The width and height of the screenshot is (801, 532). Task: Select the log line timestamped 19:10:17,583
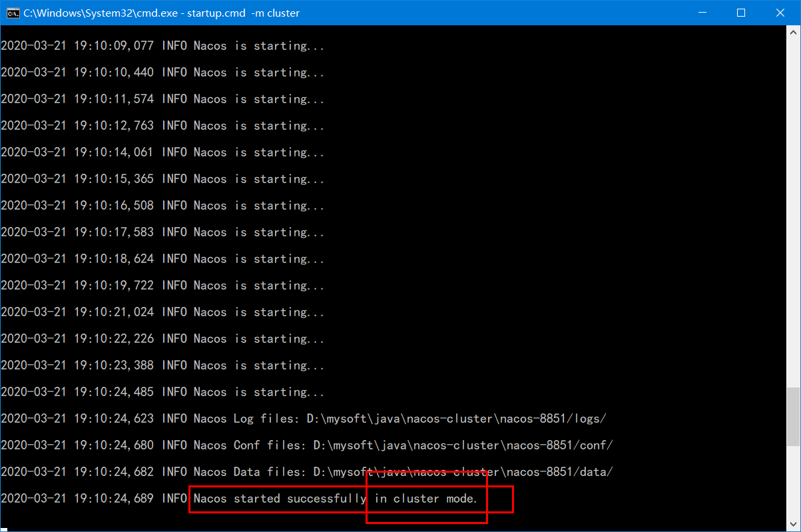click(x=162, y=232)
